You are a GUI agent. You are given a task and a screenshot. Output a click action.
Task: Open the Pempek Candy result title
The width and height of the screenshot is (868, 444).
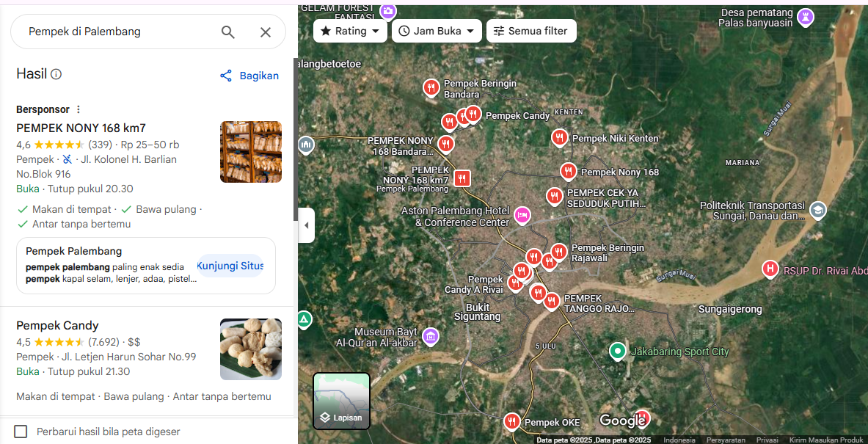point(57,326)
